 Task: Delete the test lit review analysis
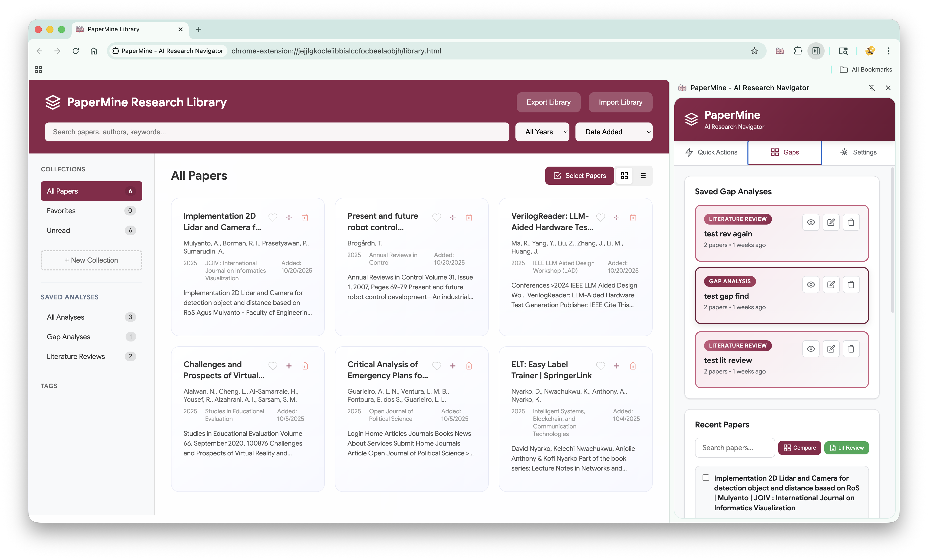point(851,349)
